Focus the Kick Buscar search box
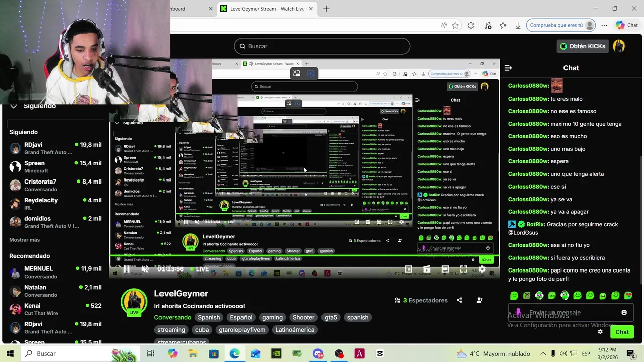 (322, 46)
